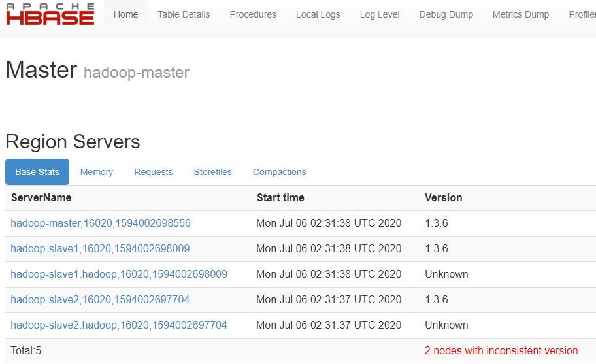Viewport: 596px width, 364px height.
Task: Go to Procedures page
Action: click(253, 14)
